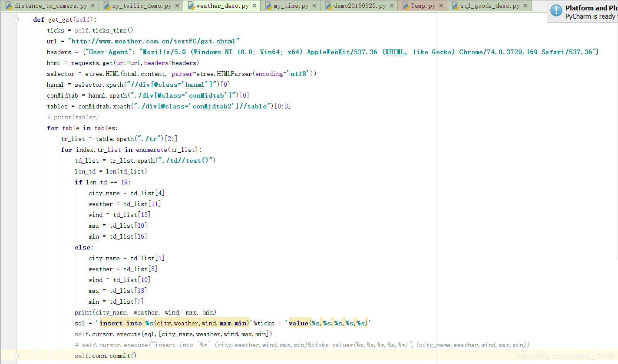Click 'weather = td_list[11]'
This screenshot has width=618, height=364.
tap(125, 204)
